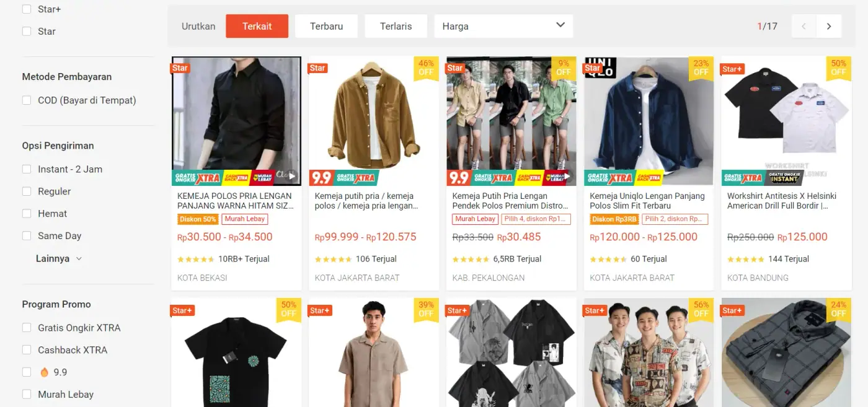Click the 1/17 page indicator
This screenshot has width=868, height=407.
pos(767,26)
